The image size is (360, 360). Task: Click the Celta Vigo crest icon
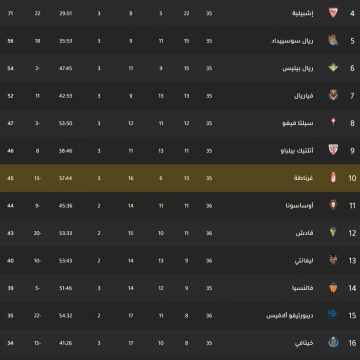[x=333, y=123]
